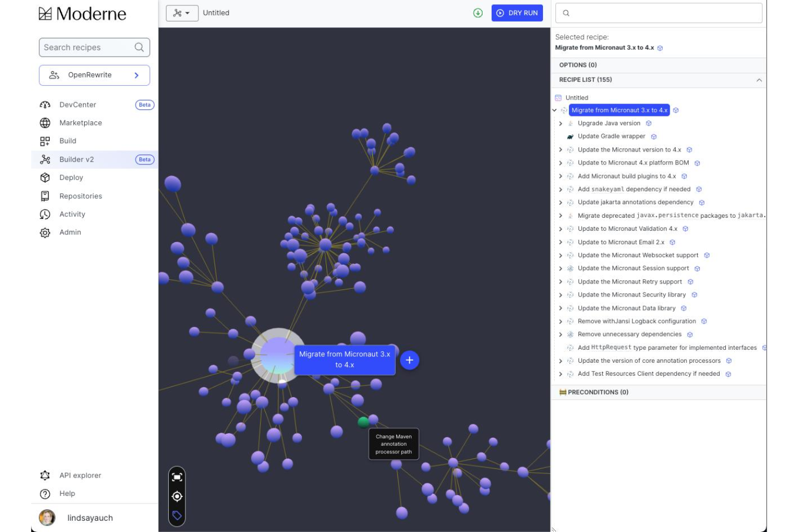
Task: Click cube icon beside Update the Micronaut Retry support
Action: pyautogui.click(x=690, y=282)
